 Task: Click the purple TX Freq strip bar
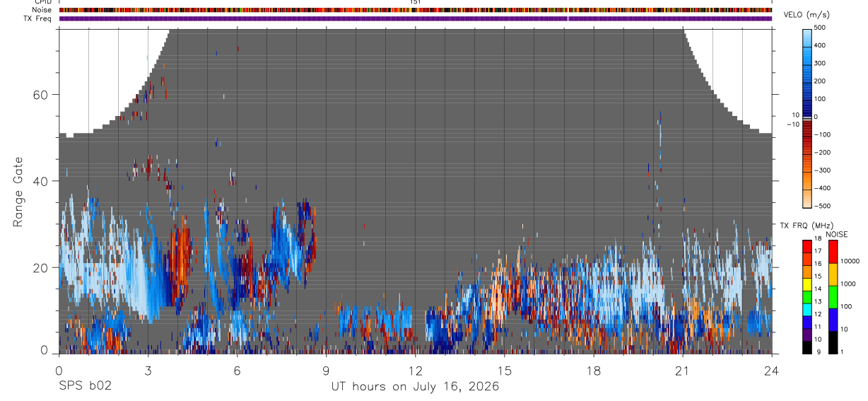pos(416,18)
